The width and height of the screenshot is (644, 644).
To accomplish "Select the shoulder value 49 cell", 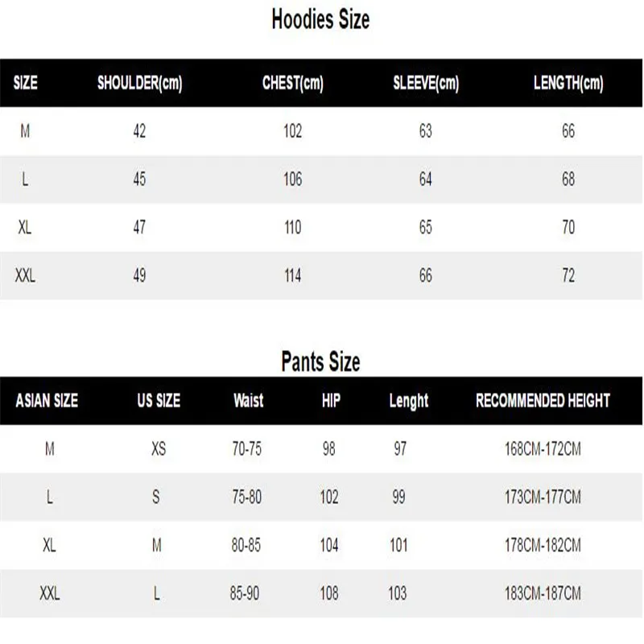I will (x=139, y=276).
